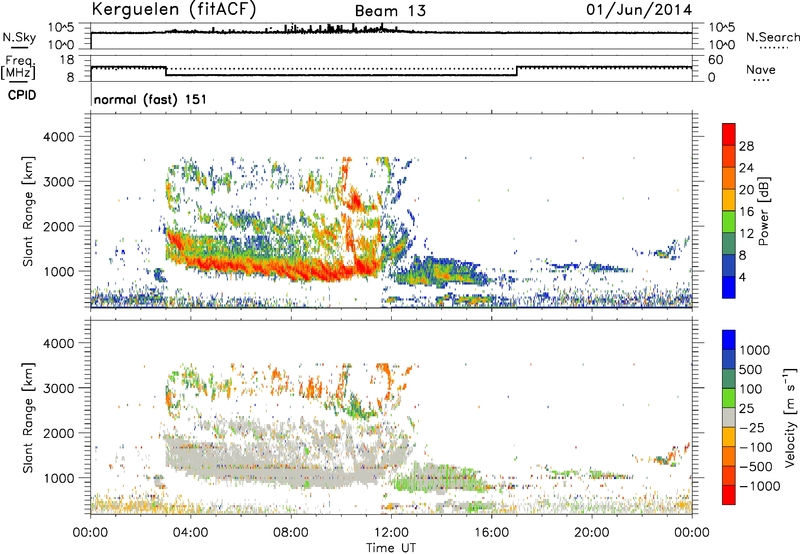This screenshot has height=554, width=800.
Task: Click the '08:00' time tick label
Action: (291, 533)
